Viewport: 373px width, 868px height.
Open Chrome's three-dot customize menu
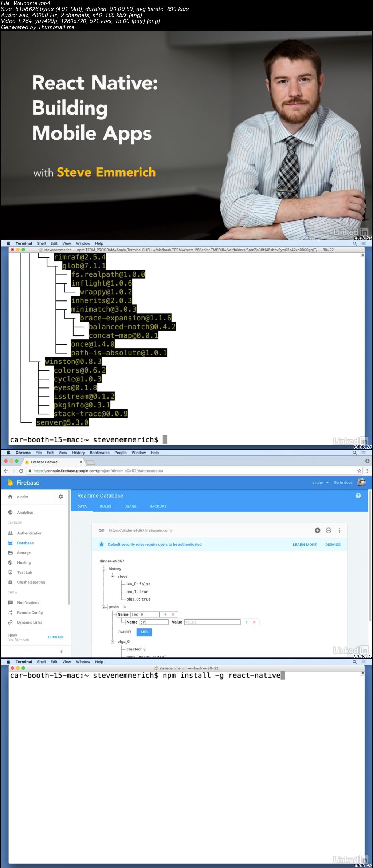tap(367, 471)
